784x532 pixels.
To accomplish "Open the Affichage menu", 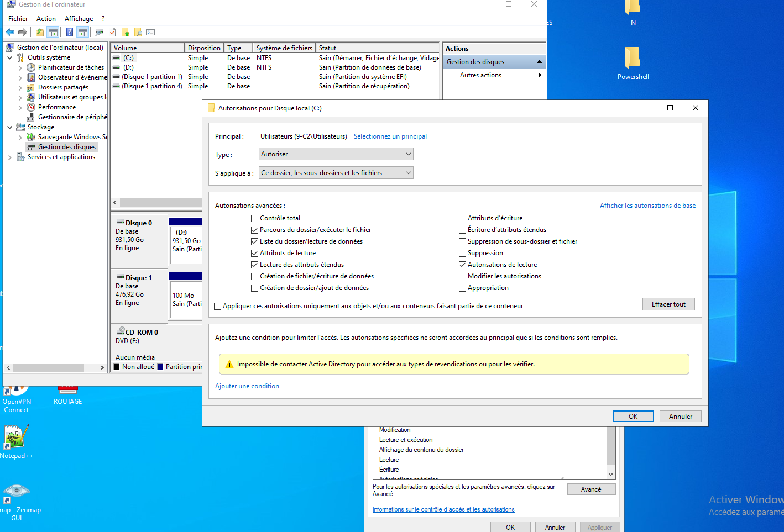I will 79,19.
